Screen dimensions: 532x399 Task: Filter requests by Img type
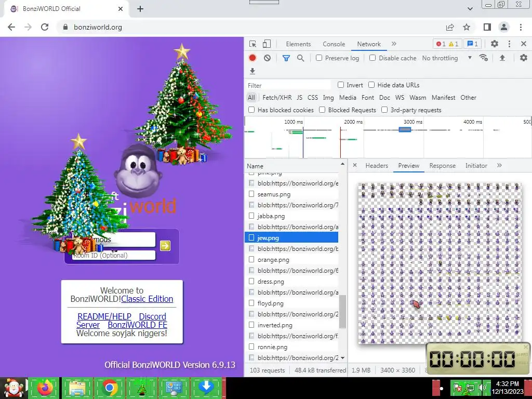click(x=328, y=97)
